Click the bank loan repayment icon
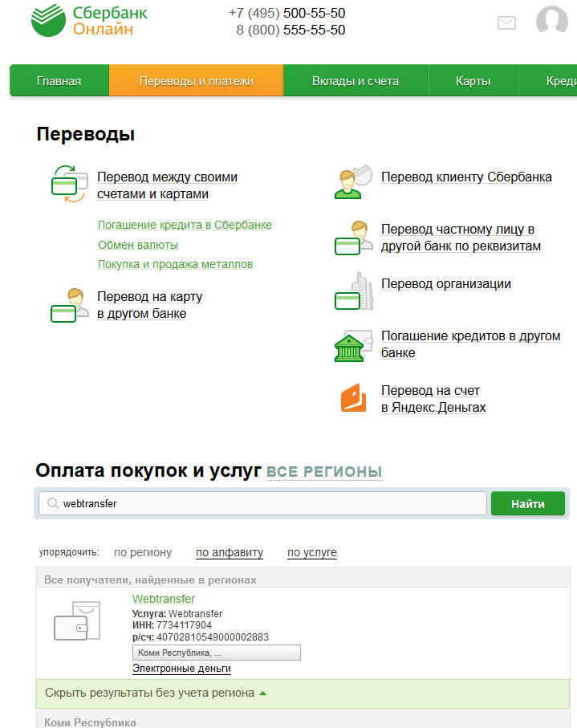Viewport: 577px width, 728px height. (352, 345)
